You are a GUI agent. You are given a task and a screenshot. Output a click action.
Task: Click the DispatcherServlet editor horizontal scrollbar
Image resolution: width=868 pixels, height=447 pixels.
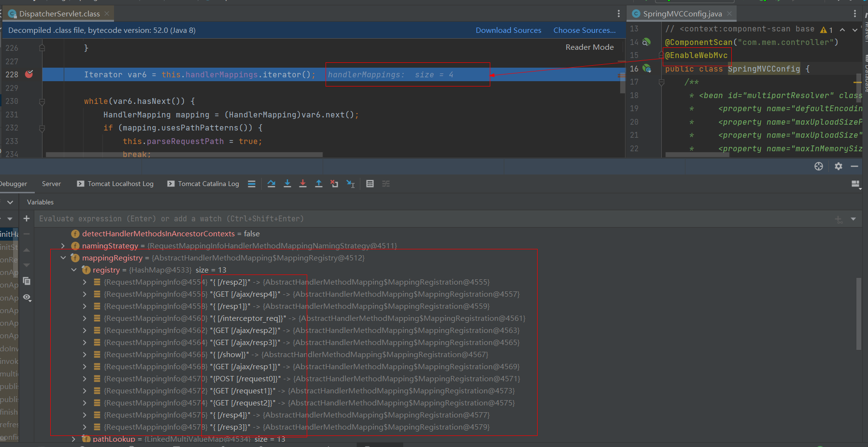pyautogui.click(x=184, y=155)
